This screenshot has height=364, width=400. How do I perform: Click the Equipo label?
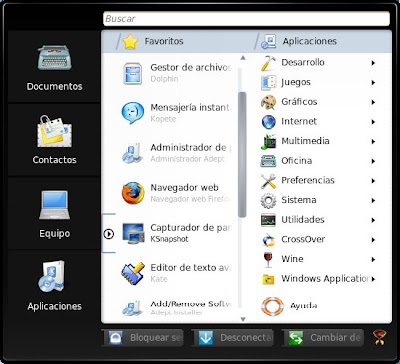[x=54, y=233]
